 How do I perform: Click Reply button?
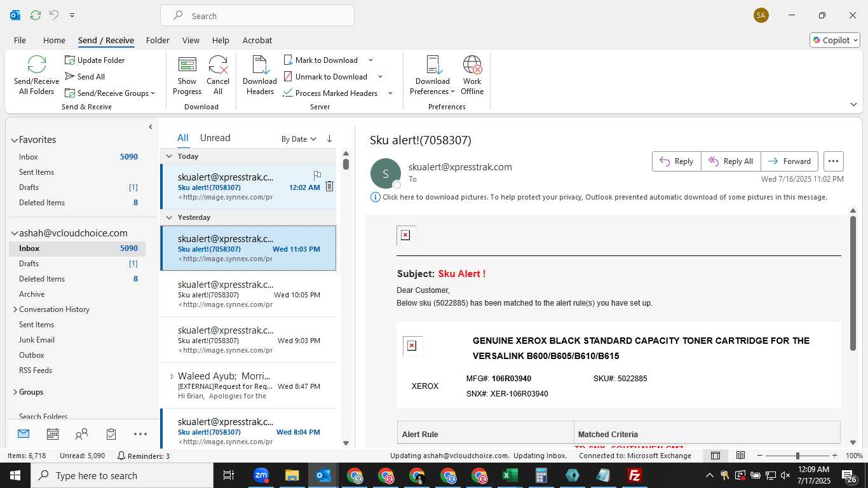[x=677, y=161]
